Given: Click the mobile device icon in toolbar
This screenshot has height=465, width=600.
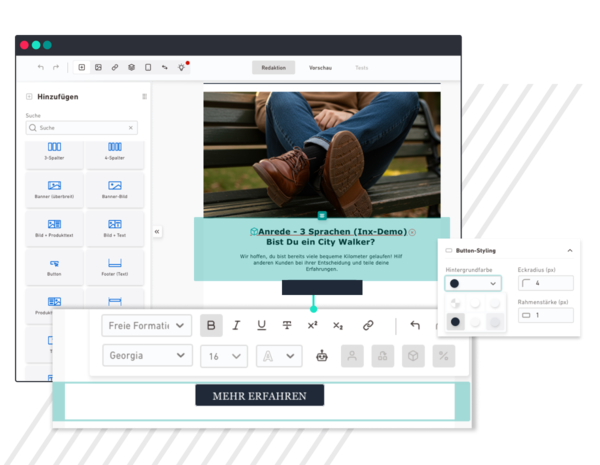Looking at the screenshot, I should (148, 67).
